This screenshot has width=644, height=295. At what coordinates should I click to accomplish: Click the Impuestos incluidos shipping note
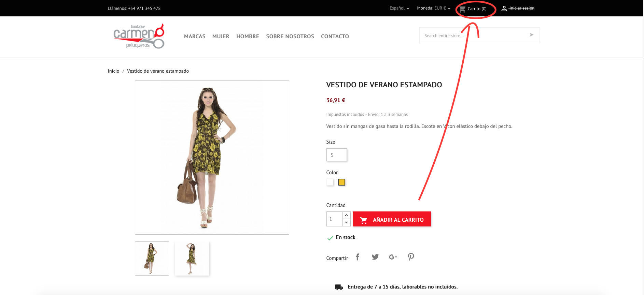coord(367,115)
